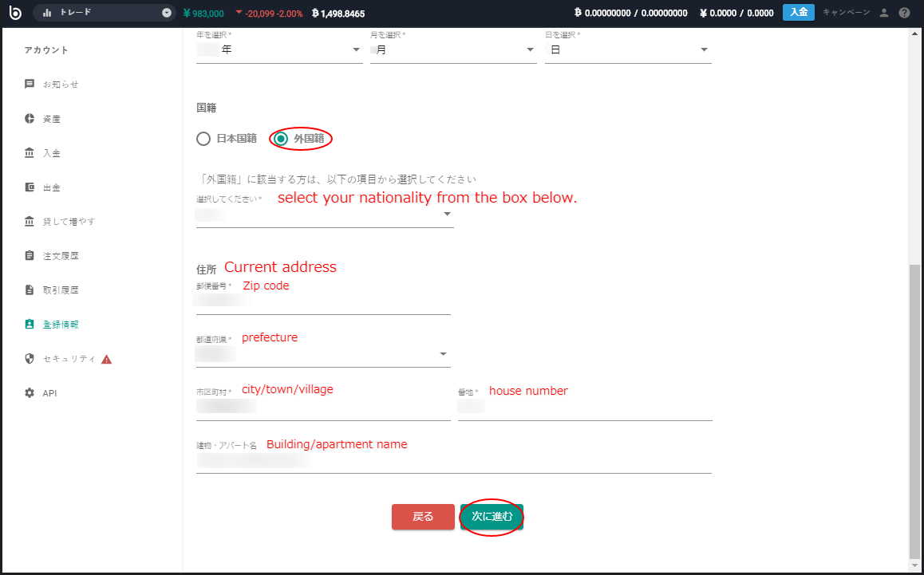
Task: Click the 入金 button in top bar
Action: [x=798, y=13]
